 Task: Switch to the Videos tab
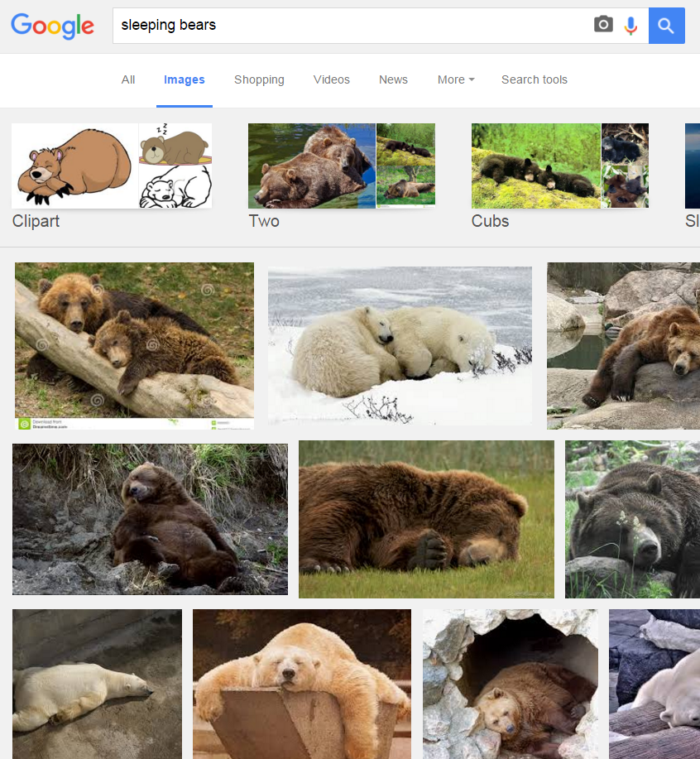click(x=331, y=79)
